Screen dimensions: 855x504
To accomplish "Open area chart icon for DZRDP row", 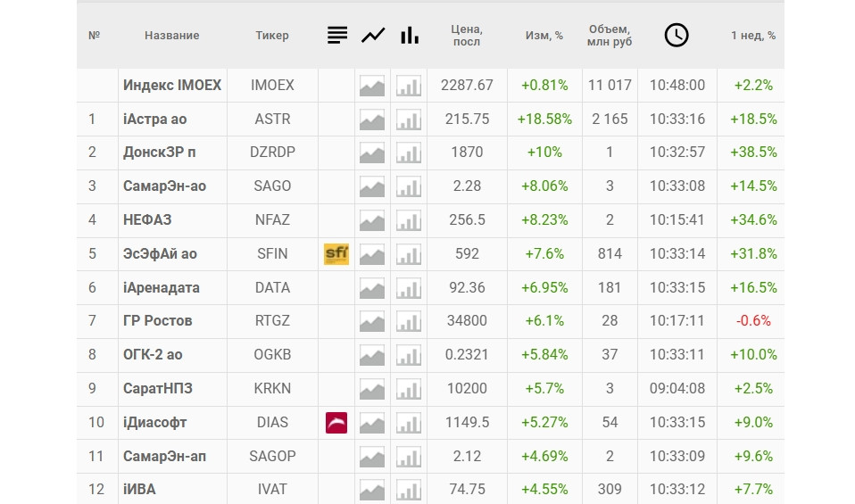I will point(372,153).
